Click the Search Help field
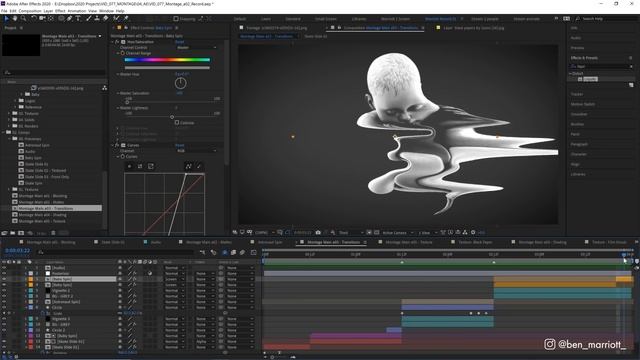The width and height of the screenshot is (640, 360). pyautogui.click(x=606, y=19)
